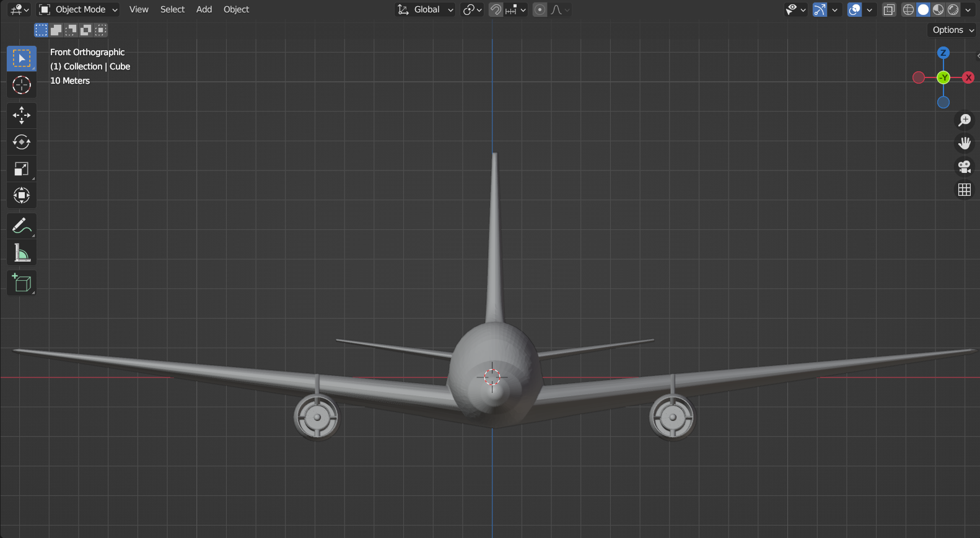This screenshot has width=980, height=538.
Task: Toggle X-ray view mode
Action: tap(889, 10)
